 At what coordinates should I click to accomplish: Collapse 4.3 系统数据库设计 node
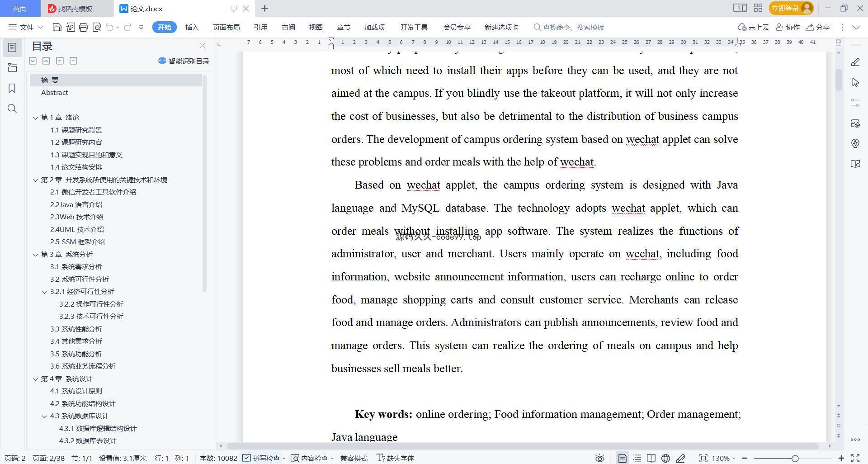coord(44,416)
